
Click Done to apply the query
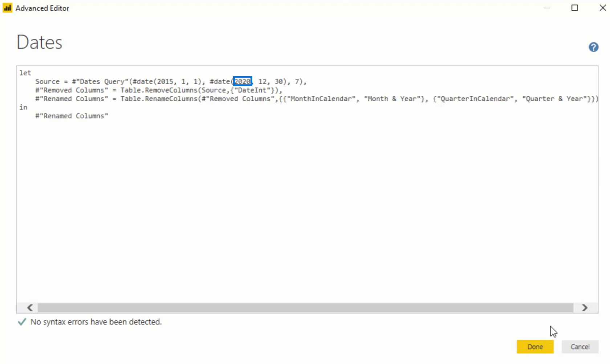point(535,347)
